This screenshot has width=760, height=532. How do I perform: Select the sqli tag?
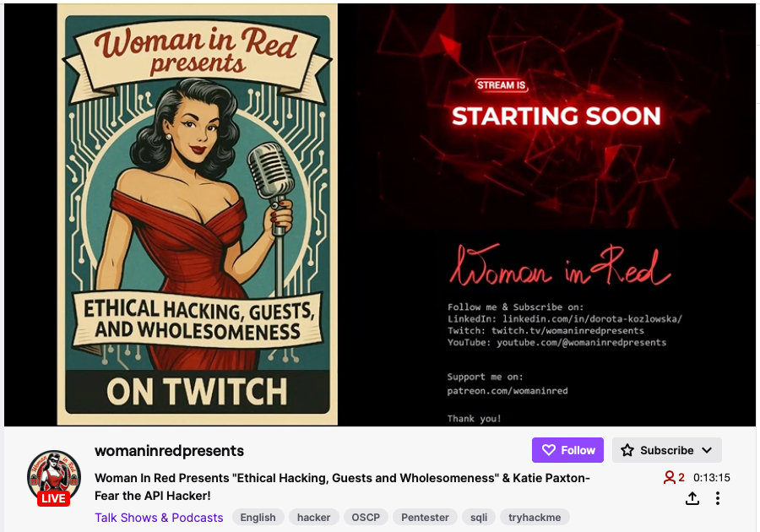479,518
